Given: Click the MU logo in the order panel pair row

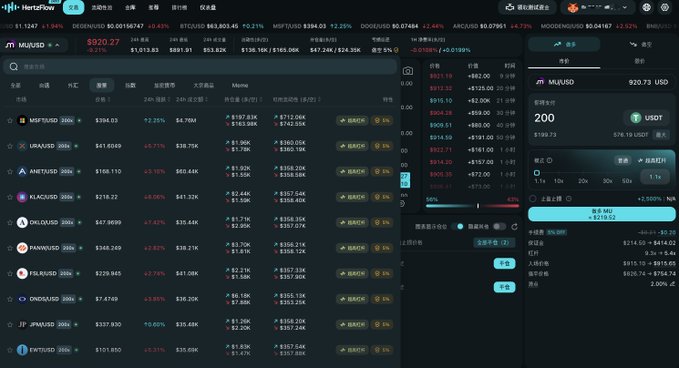Looking at the screenshot, I should [x=540, y=81].
